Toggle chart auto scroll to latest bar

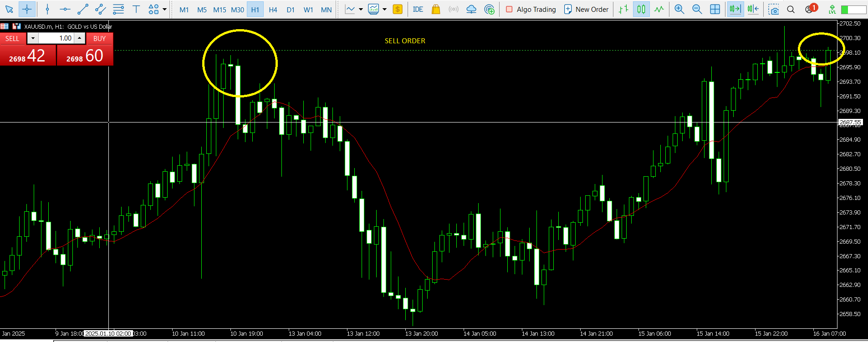(735, 9)
